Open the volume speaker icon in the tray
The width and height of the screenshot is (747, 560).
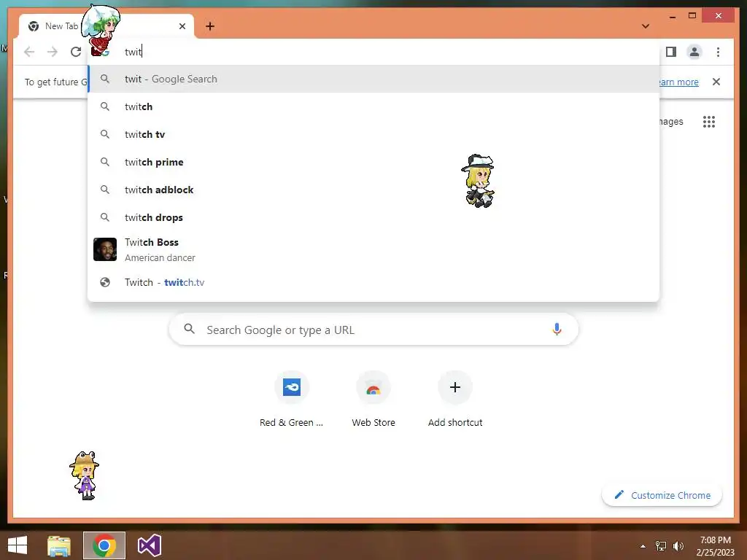click(678, 546)
